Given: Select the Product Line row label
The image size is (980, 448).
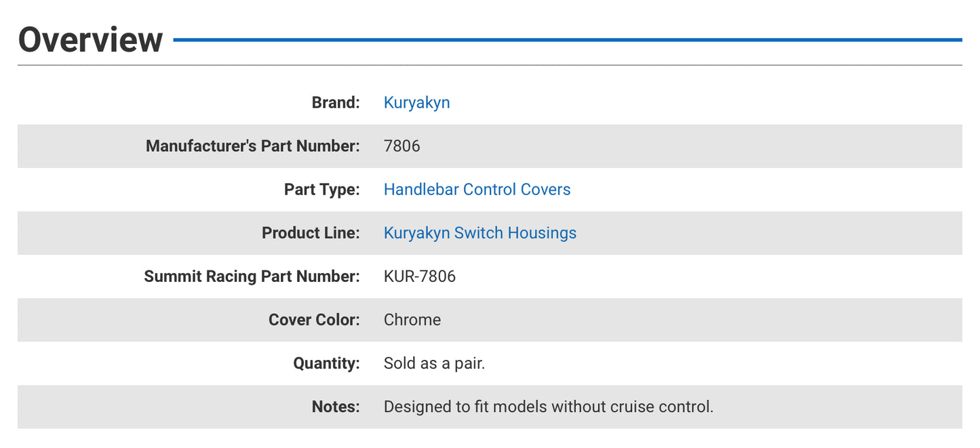Looking at the screenshot, I should 310,232.
